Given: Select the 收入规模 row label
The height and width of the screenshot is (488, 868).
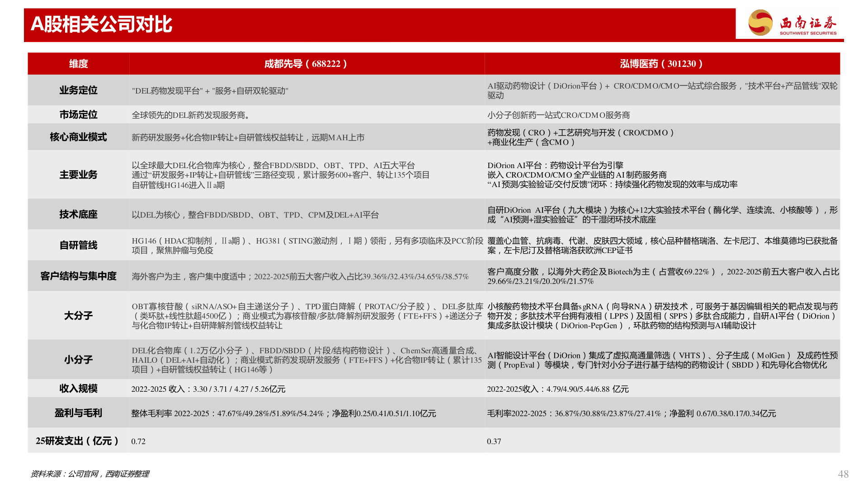Looking at the screenshot, I should (x=78, y=389).
